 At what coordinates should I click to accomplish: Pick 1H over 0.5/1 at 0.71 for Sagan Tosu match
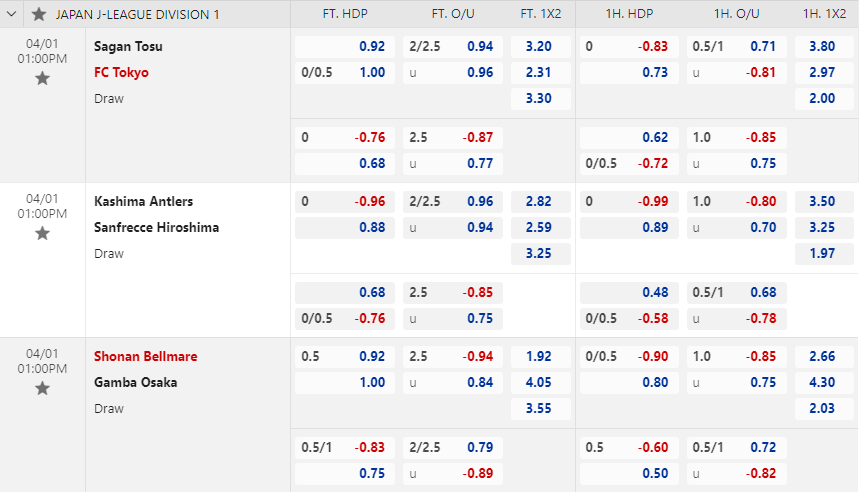click(x=737, y=47)
